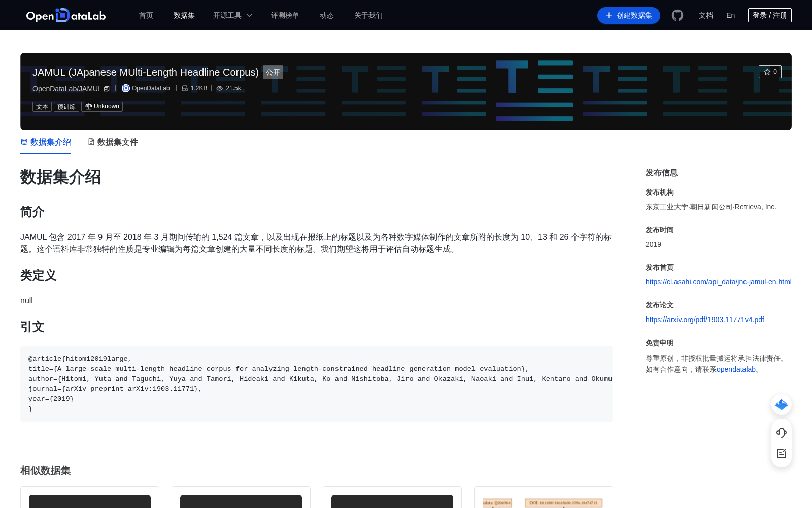The image size is (812, 508).
Task: Expand the 开源工具 dropdown menu
Action: coord(232,15)
